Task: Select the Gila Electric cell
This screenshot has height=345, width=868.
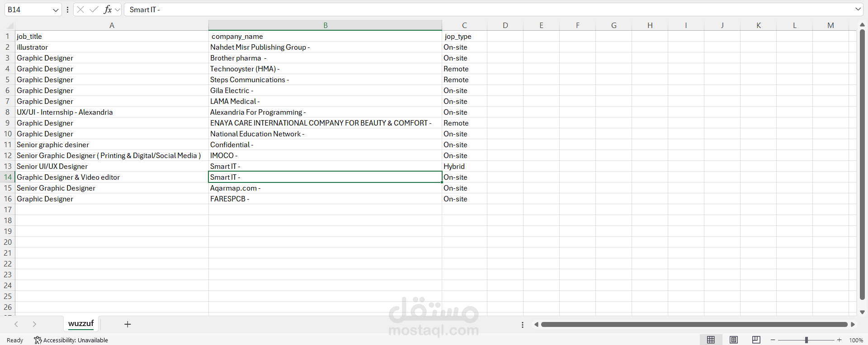Action: pyautogui.click(x=325, y=90)
